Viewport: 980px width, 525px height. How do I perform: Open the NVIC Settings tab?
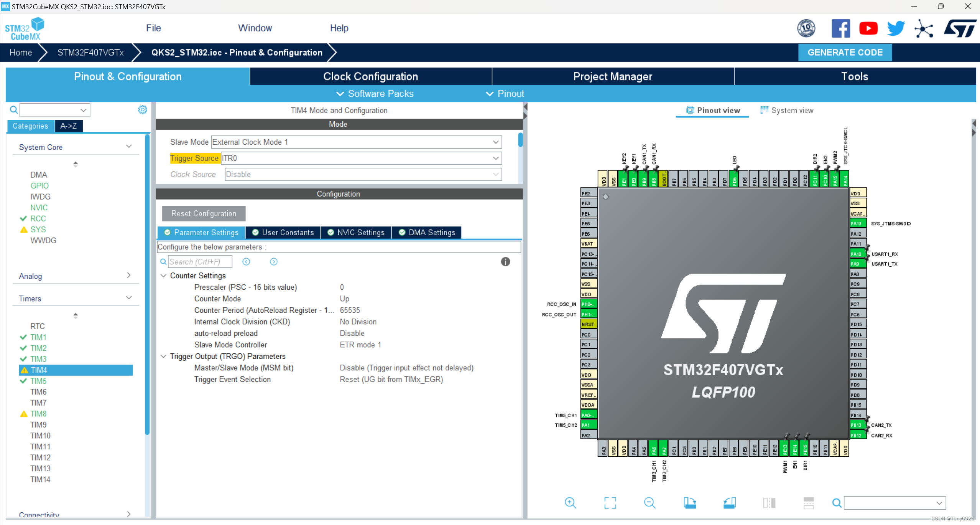point(356,232)
